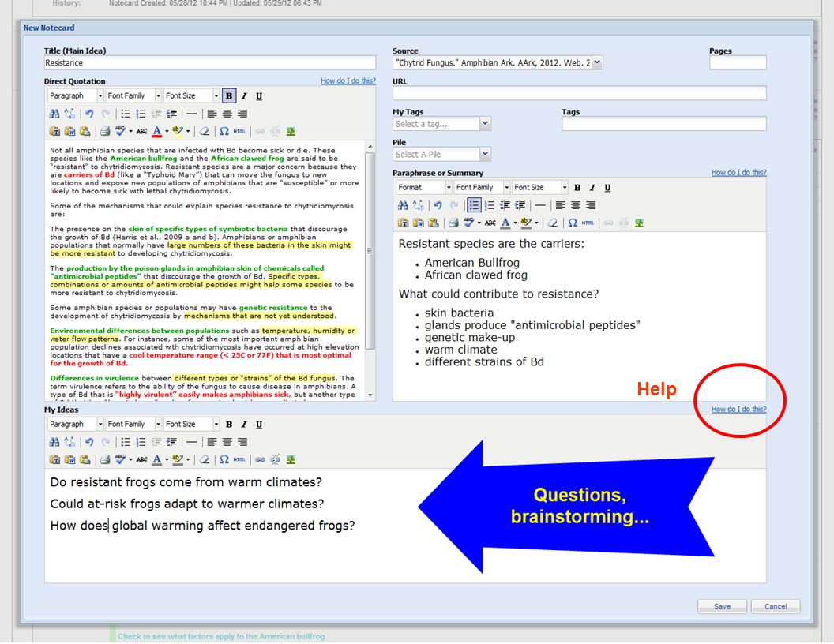Apply red text color in Direct Quotation toolbar
Viewport: 834px width, 644px height.
coord(157,131)
